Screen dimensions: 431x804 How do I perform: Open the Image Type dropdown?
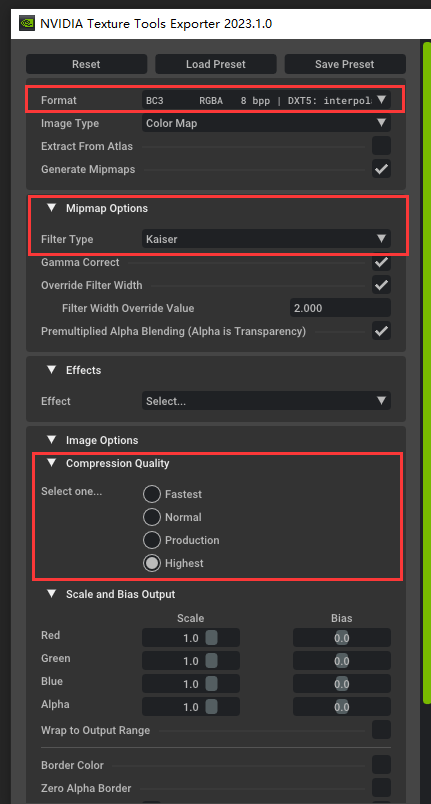[266, 123]
